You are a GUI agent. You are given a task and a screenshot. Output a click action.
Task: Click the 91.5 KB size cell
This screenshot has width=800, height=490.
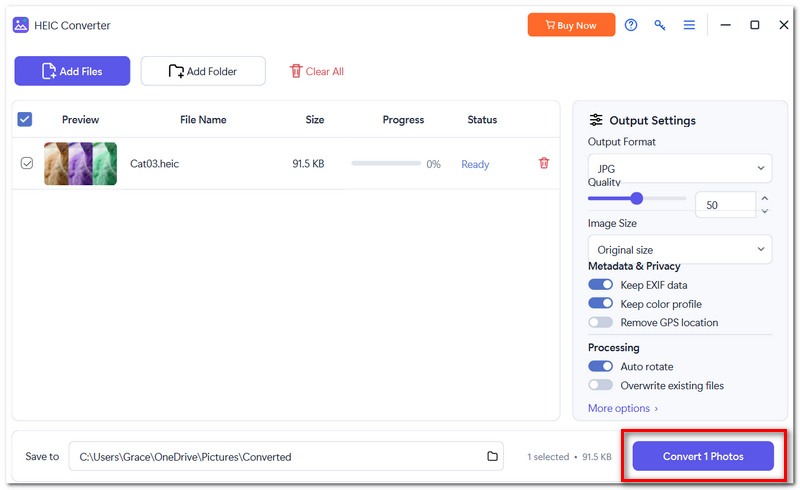coord(308,163)
